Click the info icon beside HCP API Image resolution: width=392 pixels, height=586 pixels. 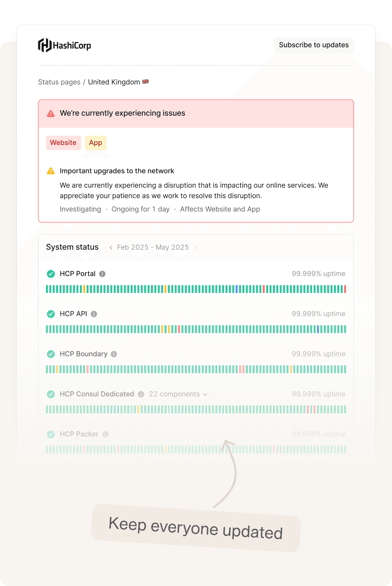93,314
